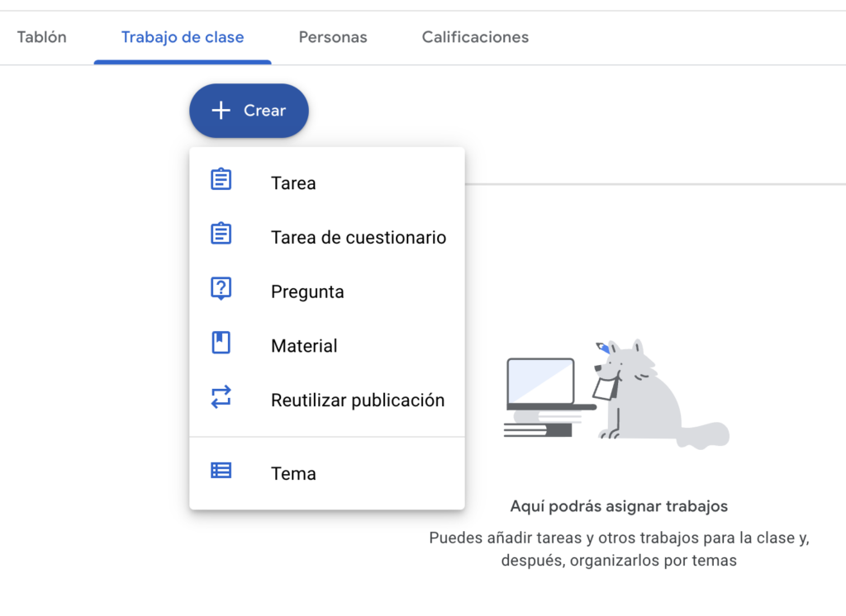846x616 pixels.
Task: Click the Material bookmark icon
Action: (221, 343)
